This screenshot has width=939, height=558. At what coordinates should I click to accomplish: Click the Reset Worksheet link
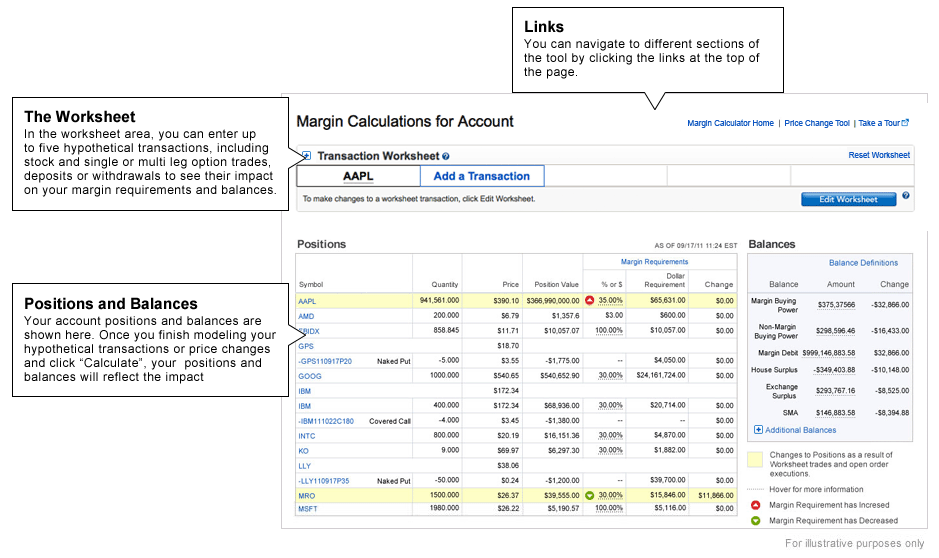point(879,155)
